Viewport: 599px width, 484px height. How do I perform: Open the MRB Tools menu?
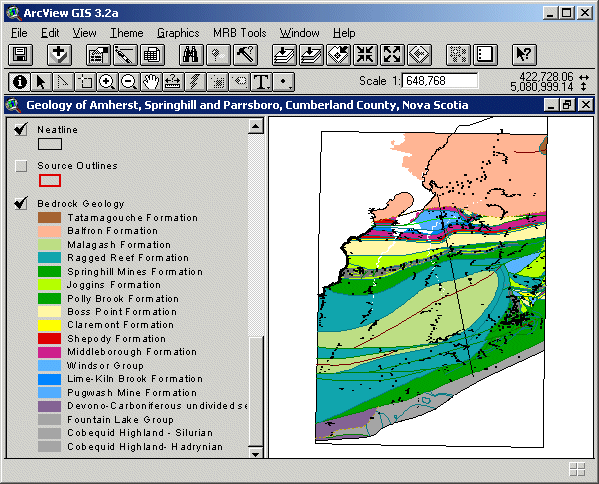click(x=240, y=33)
